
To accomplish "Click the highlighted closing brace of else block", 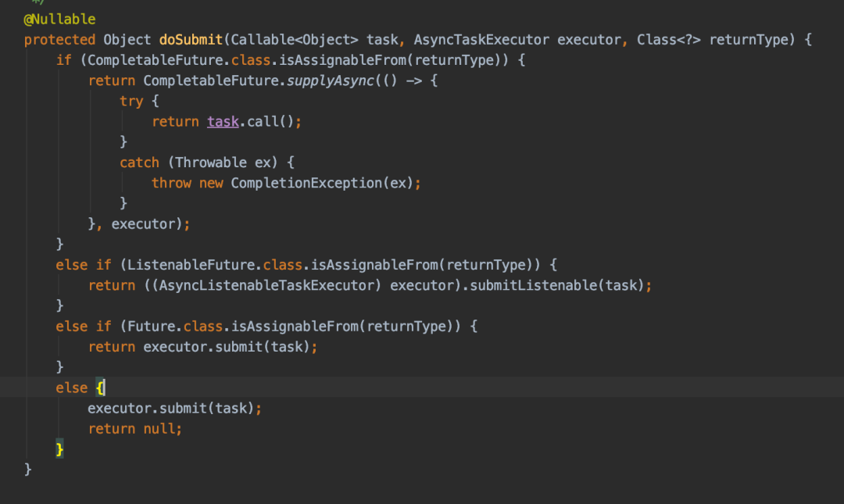I will tap(59, 449).
